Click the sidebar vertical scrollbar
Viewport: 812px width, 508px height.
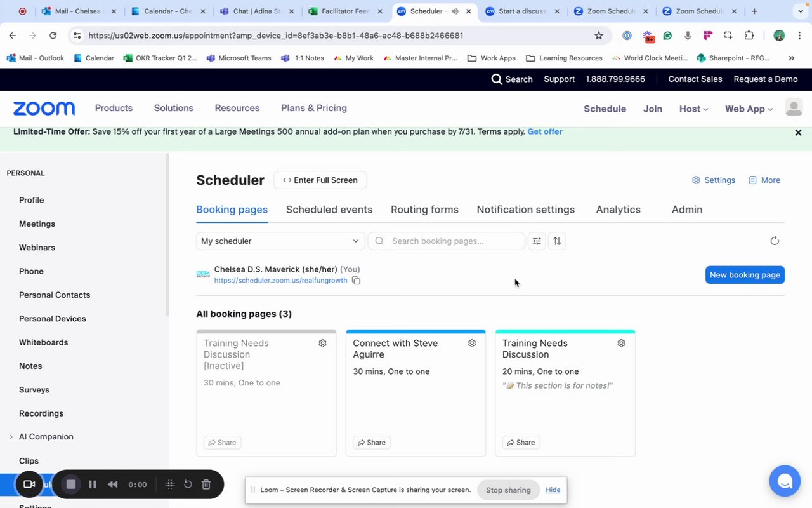tap(167, 234)
